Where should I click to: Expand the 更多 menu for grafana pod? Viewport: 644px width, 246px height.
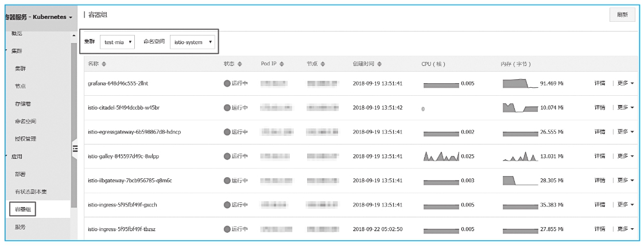point(626,83)
